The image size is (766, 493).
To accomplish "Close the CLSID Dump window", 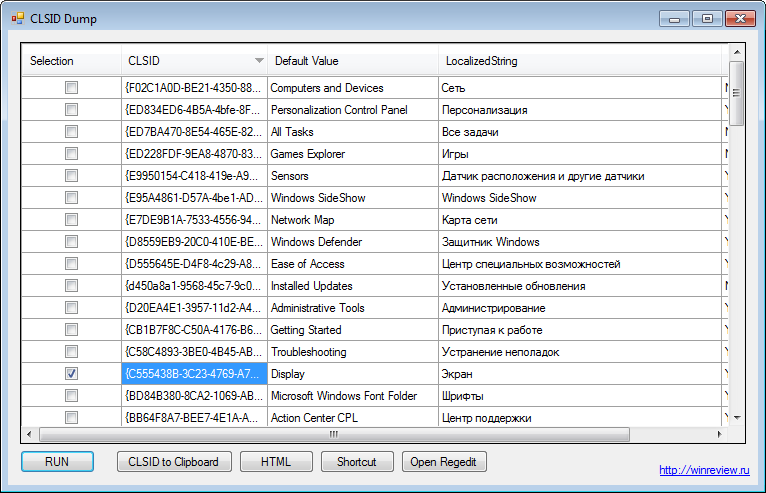I will coord(741,19).
